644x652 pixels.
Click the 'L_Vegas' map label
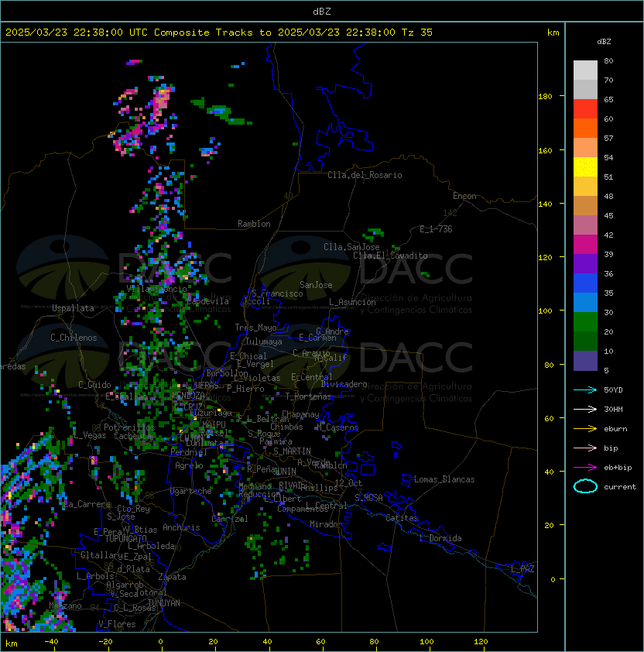click(90, 435)
